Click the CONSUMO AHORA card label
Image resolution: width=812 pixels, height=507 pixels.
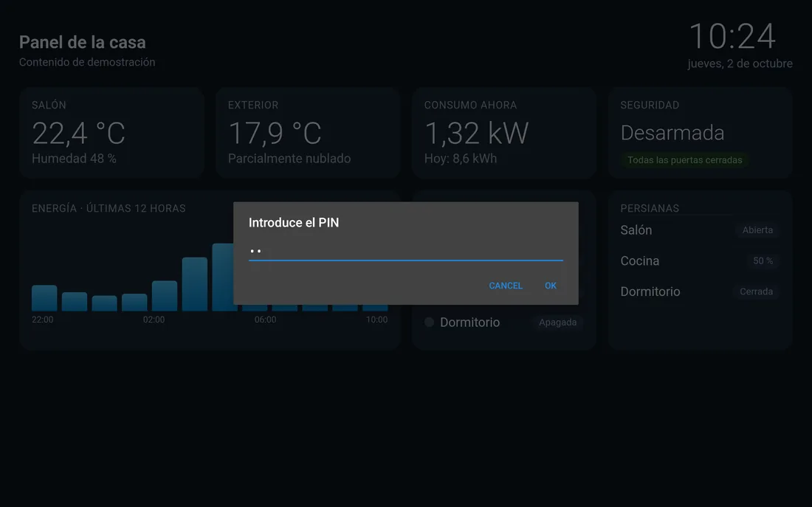click(471, 105)
